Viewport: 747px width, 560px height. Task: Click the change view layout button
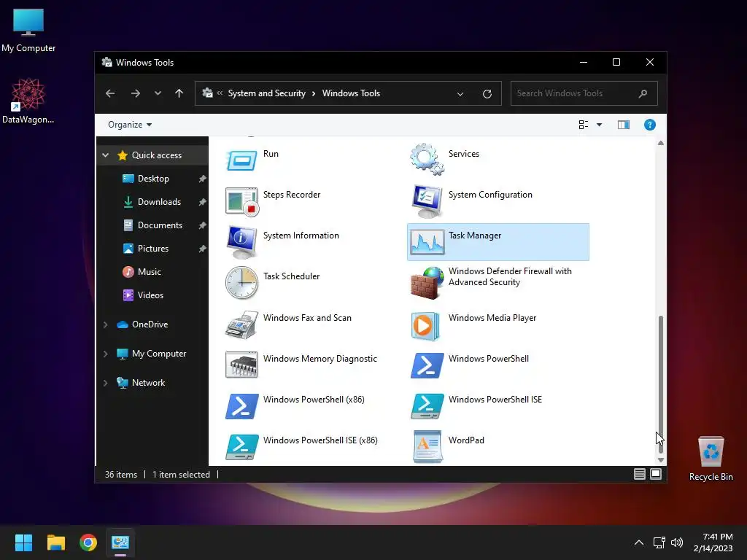(x=584, y=125)
